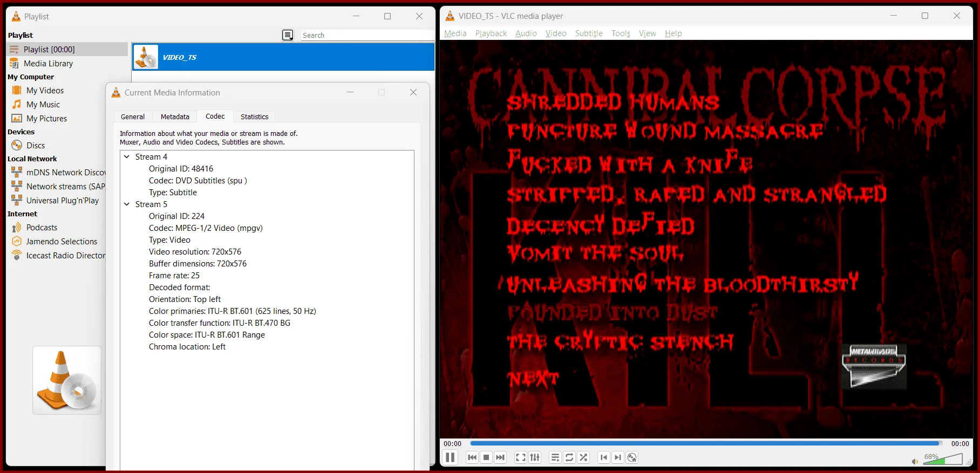Select 'Chroma location: Left' row
Image resolution: width=980 pixels, height=473 pixels.
point(187,347)
